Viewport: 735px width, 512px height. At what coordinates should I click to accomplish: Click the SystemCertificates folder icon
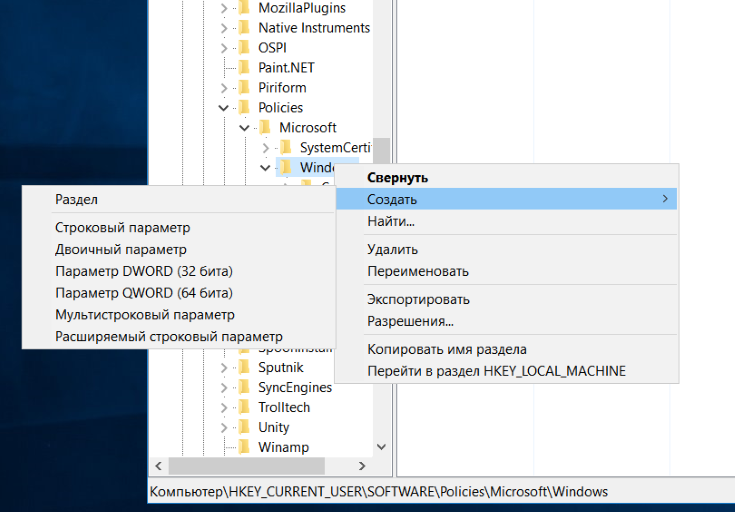[x=284, y=148]
